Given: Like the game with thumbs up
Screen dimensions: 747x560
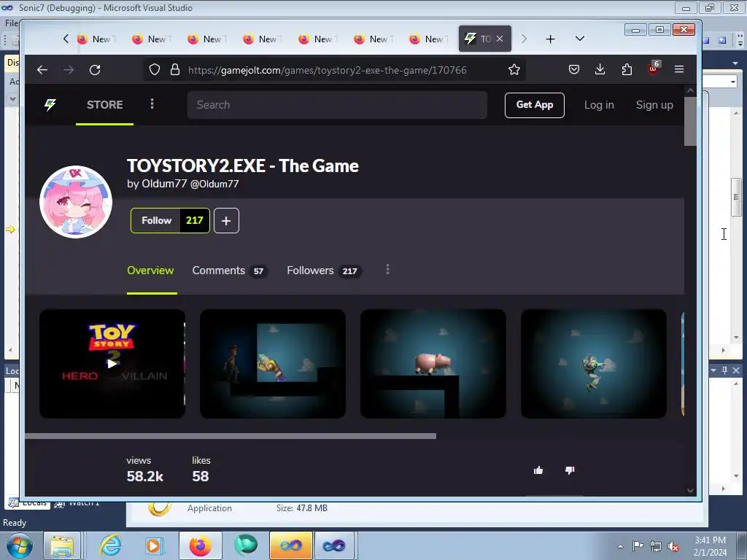Looking at the screenshot, I should [x=538, y=470].
